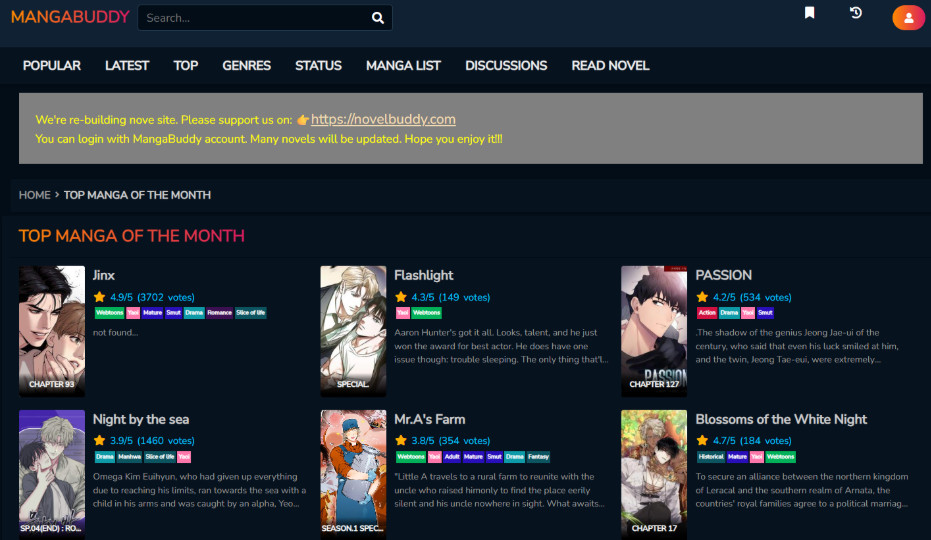Viewport: 931px width, 540px height.
Task: Open reading history icon
Action: click(x=856, y=13)
